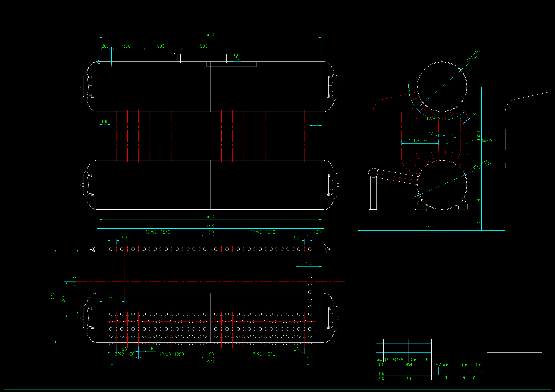The height and width of the screenshot is (392, 555).
Task: Pick the vertical "1540" dimension text
Action: coord(52,296)
